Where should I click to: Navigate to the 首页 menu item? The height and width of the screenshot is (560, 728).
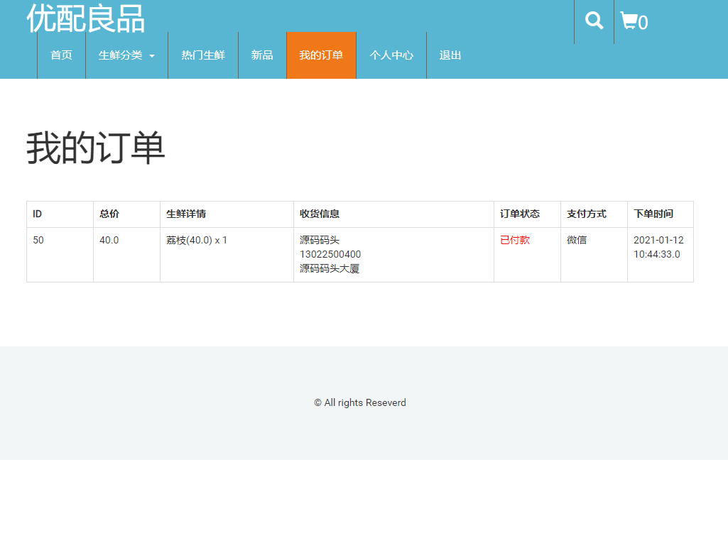point(61,55)
